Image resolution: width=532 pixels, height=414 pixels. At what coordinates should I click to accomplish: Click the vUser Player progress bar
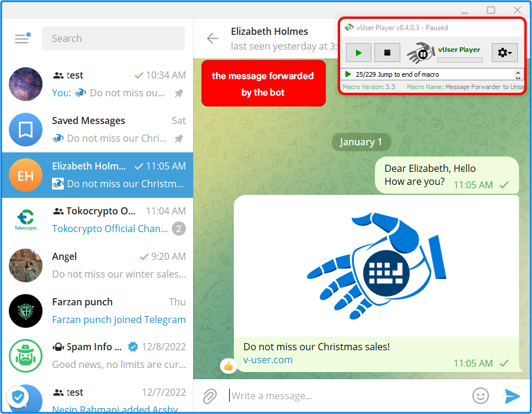coord(460,60)
